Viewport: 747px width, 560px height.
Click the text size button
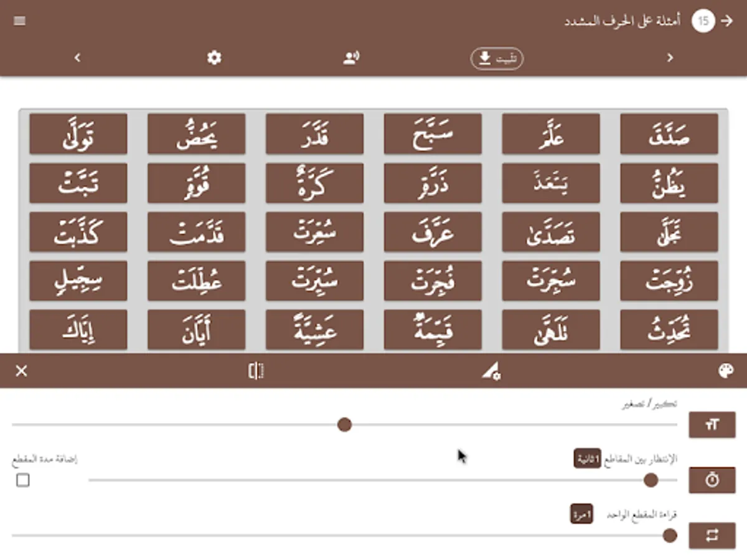click(x=712, y=424)
